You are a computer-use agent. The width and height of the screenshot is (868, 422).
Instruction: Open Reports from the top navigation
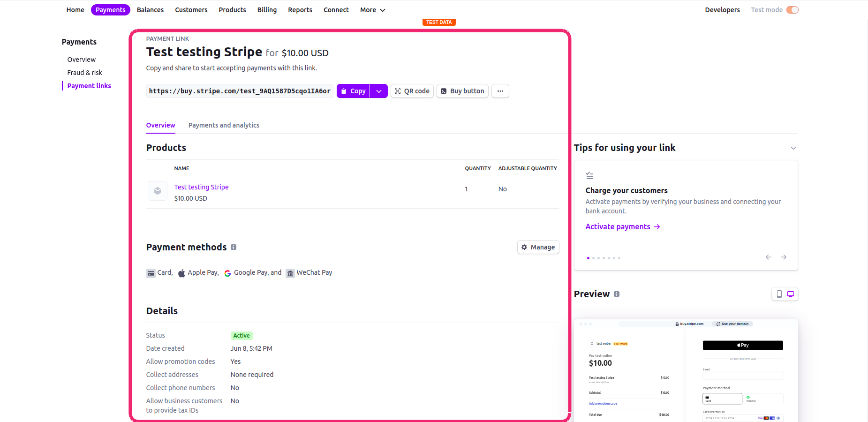click(x=300, y=10)
